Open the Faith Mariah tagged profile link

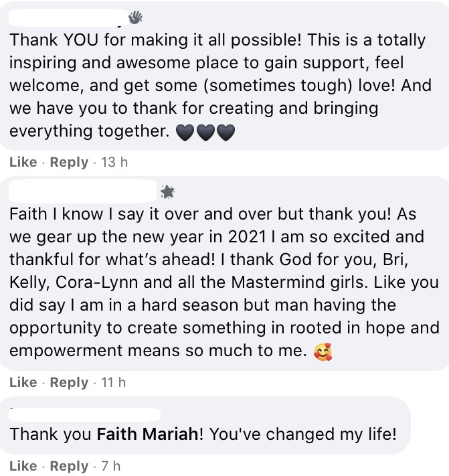click(149, 434)
